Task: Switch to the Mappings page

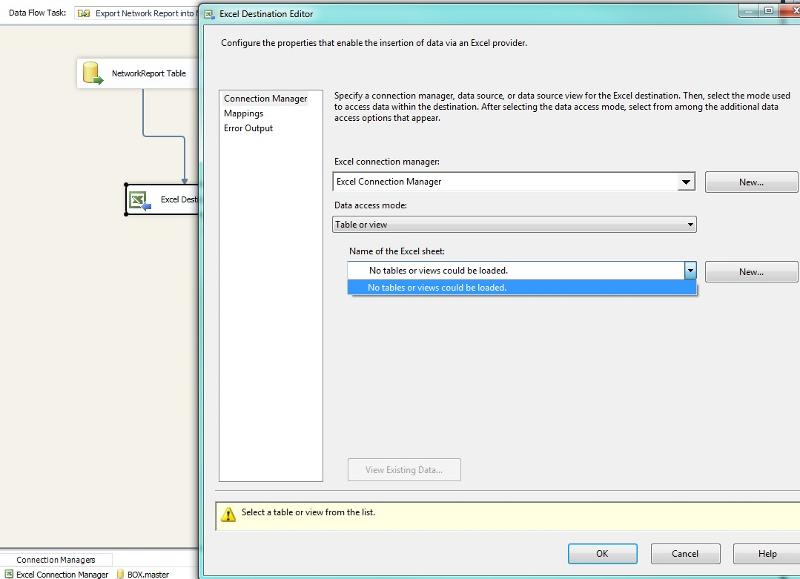Action: 243,114
